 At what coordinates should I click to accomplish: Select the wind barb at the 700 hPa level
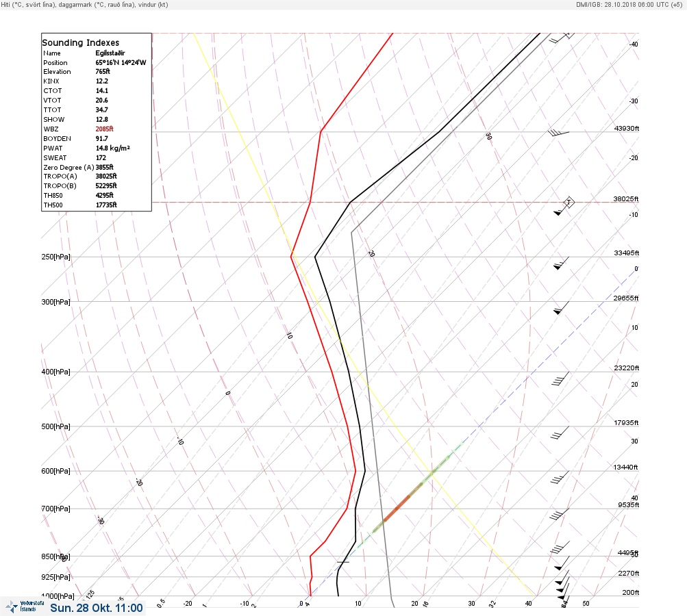(560, 515)
